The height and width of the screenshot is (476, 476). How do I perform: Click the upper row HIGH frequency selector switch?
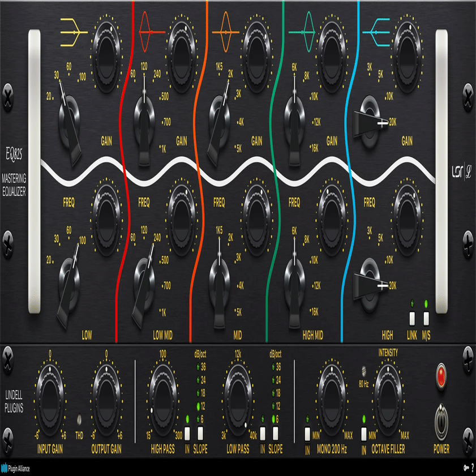click(370, 123)
